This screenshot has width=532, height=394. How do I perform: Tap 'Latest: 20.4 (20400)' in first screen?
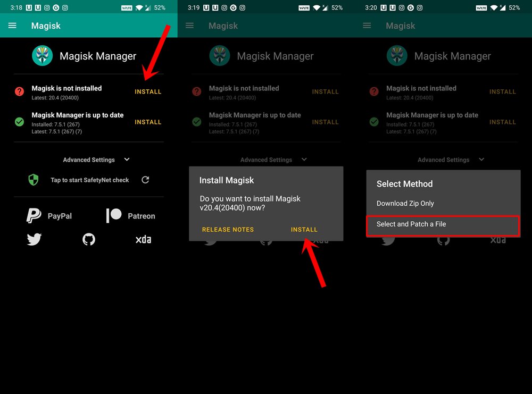coord(55,98)
